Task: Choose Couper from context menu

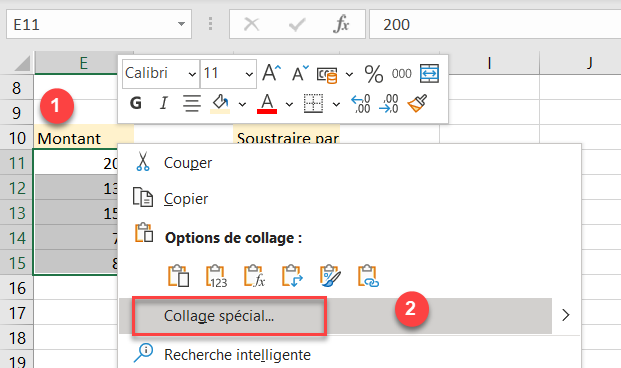Action: click(x=188, y=163)
